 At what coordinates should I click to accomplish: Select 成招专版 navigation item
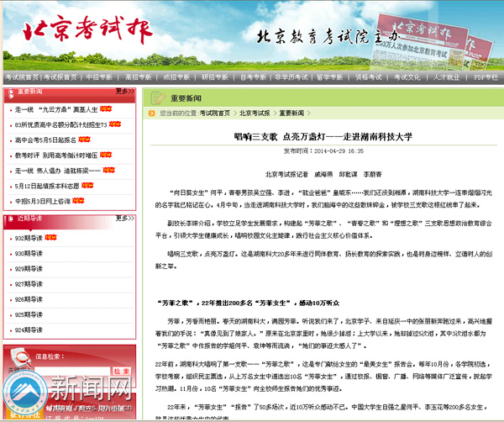coord(176,77)
